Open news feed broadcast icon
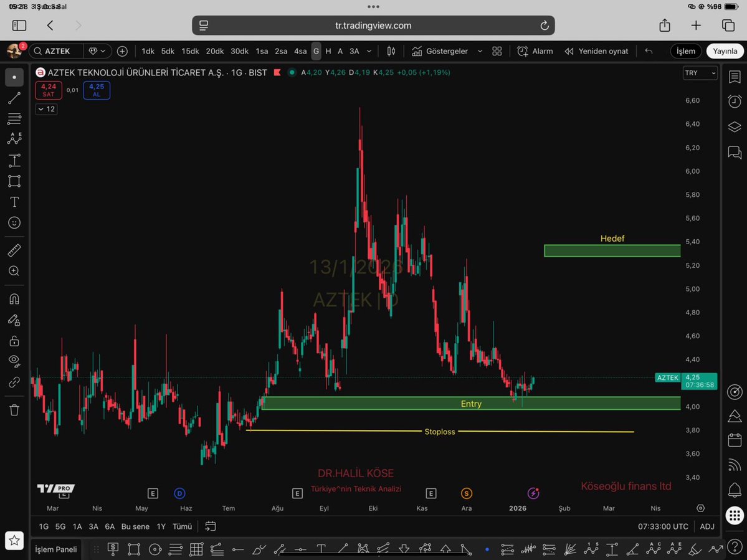Viewport: 747px width, 560px height. pos(735,464)
